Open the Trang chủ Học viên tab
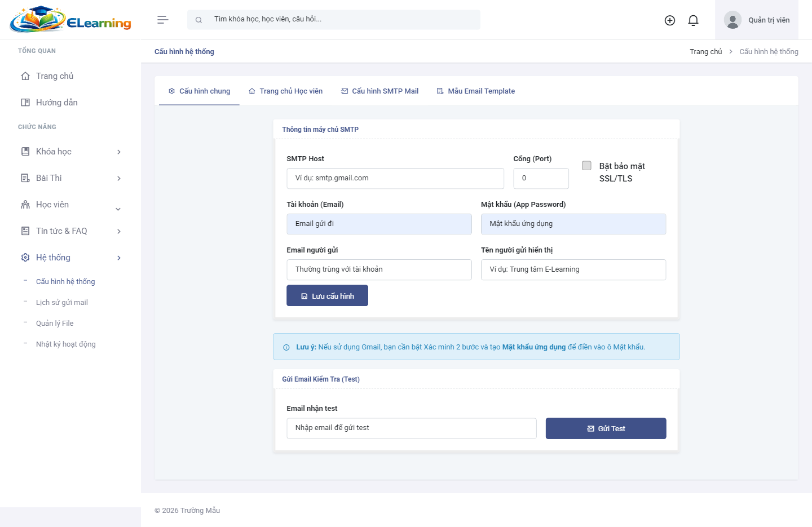Image resolution: width=812 pixels, height=527 pixels. pos(285,91)
